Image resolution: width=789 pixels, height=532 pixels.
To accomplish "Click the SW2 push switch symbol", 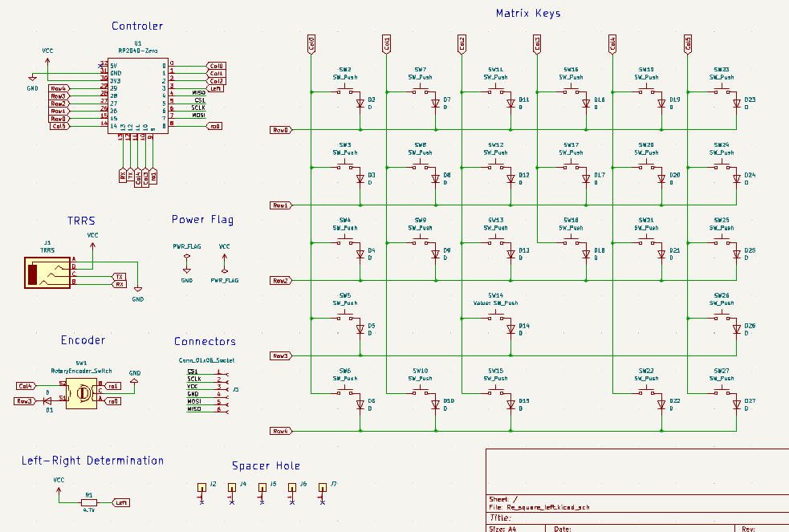I will 347,91.
